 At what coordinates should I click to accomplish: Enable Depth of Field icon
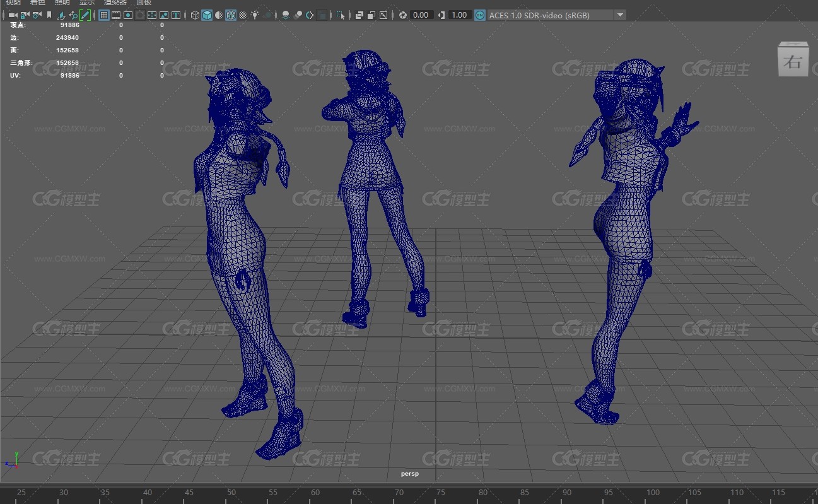[x=322, y=15]
